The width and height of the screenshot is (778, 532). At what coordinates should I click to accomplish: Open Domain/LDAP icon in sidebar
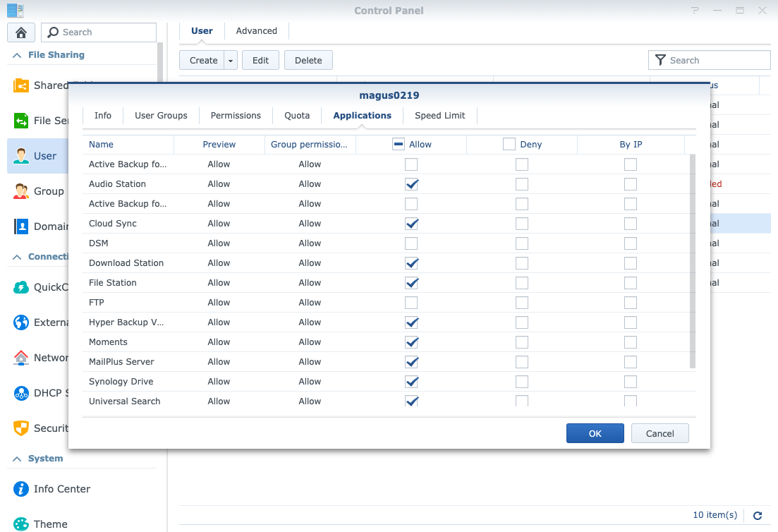point(21,226)
